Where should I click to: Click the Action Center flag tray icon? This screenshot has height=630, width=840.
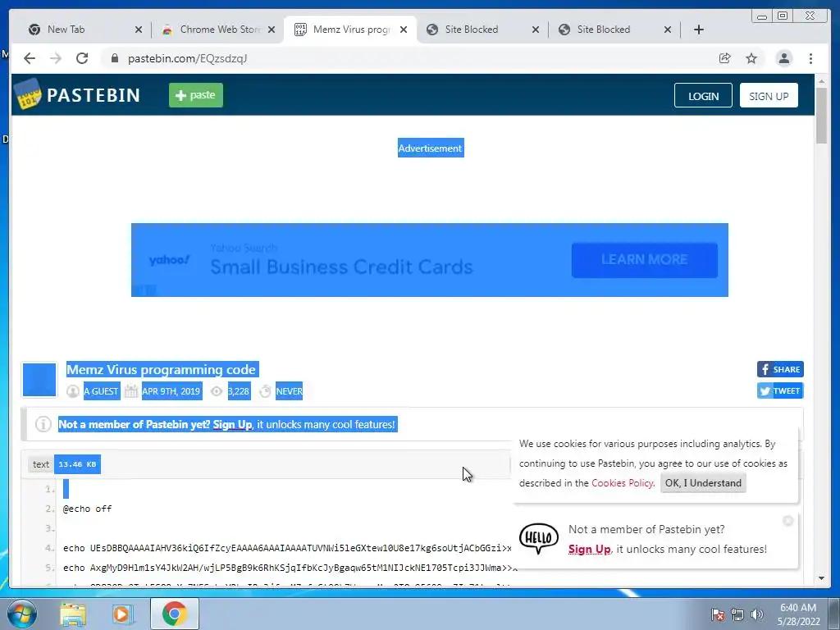pyautogui.click(x=717, y=614)
